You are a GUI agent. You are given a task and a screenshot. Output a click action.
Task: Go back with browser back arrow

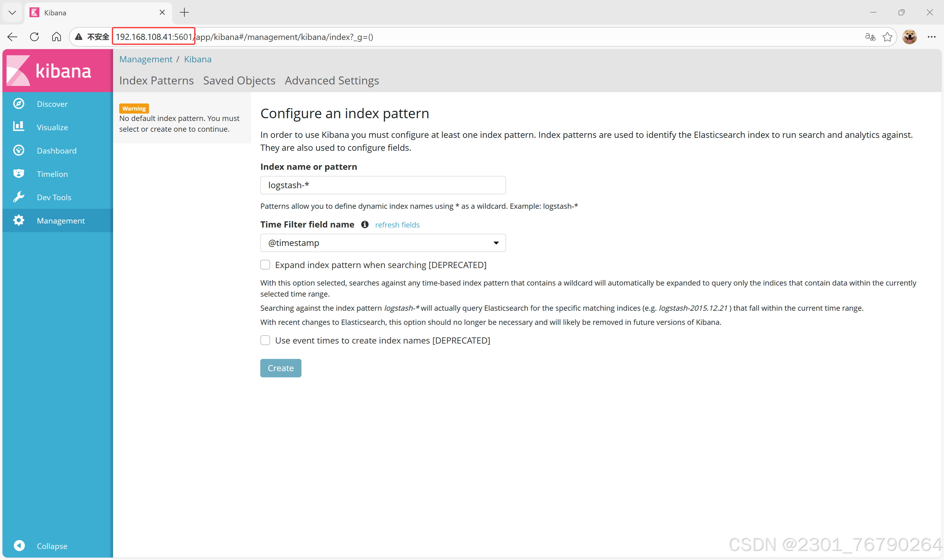coord(13,37)
